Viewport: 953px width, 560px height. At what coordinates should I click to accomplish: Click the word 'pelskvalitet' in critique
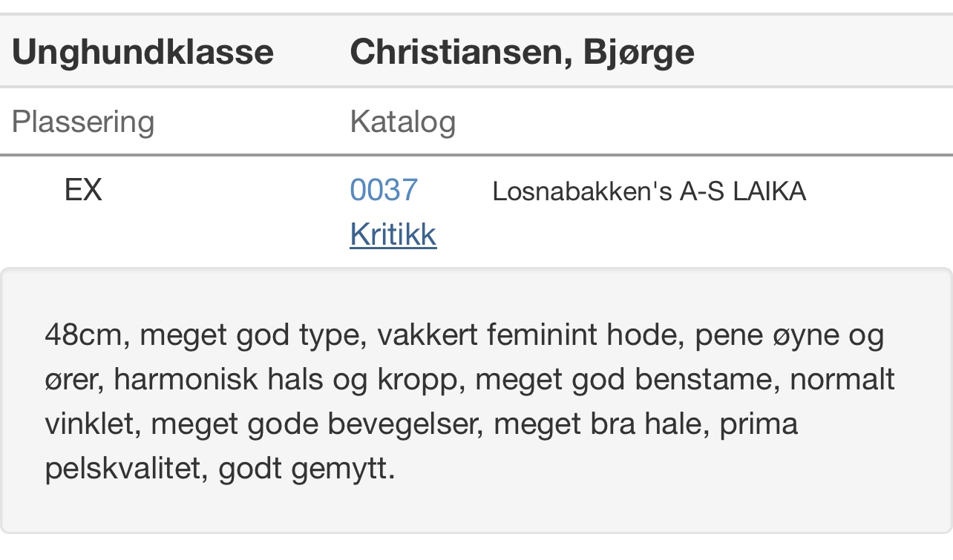click(x=122, y=469)
